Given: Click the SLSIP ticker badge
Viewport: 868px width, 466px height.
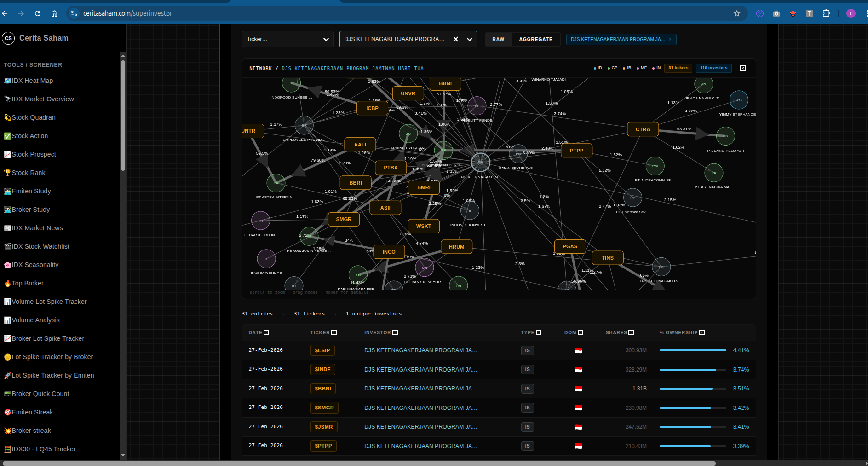Looking at the screenshot, I should (x=322, y=350).
